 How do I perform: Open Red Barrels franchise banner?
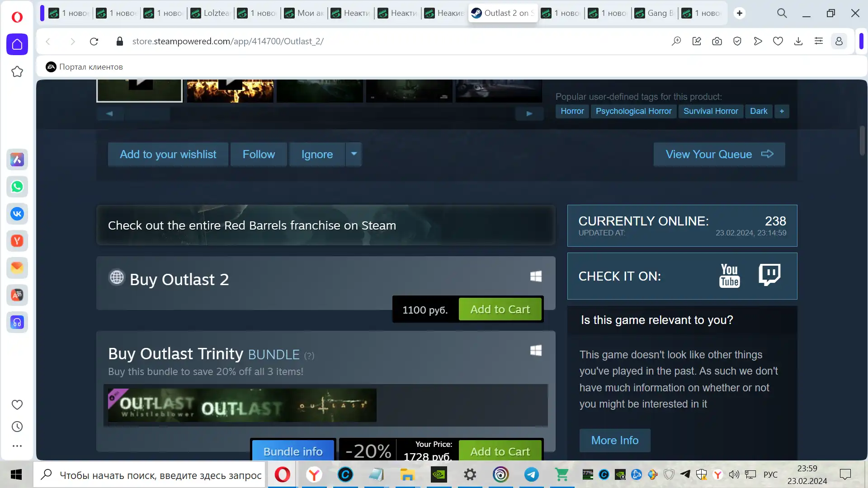325,225
